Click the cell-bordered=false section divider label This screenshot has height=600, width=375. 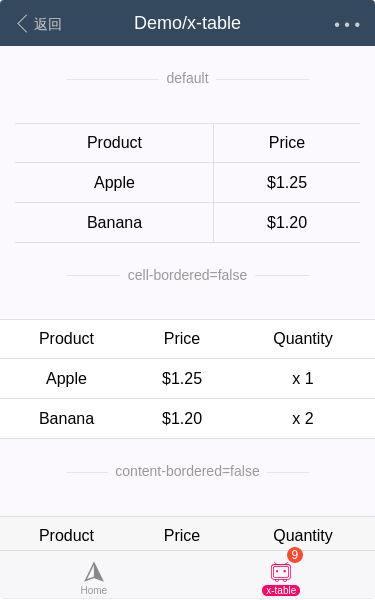click(187, 275)
